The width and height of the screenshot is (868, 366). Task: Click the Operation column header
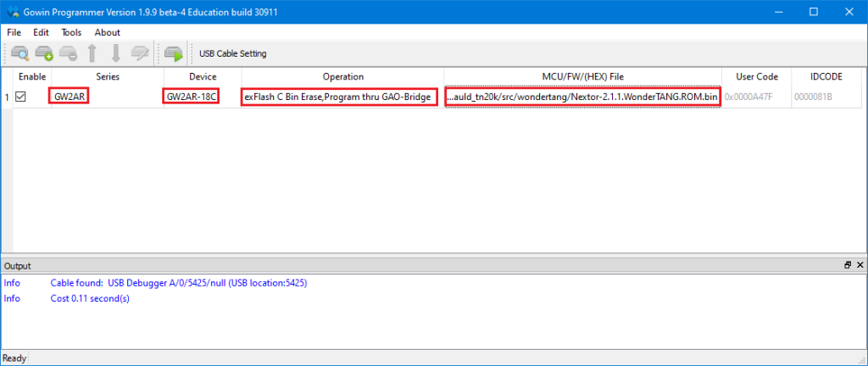342,77
